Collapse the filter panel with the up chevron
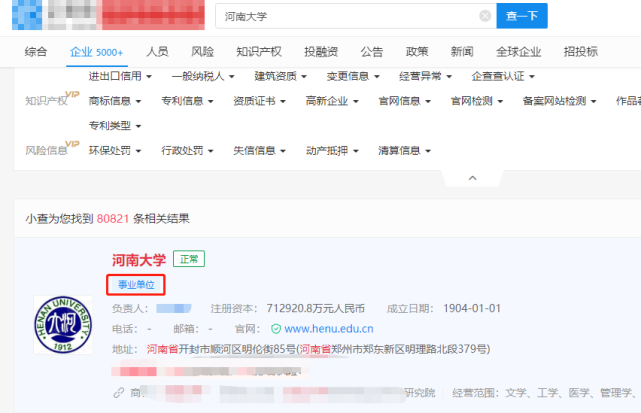The height and width of the screenshot is (413, 641). pos(473,178)
